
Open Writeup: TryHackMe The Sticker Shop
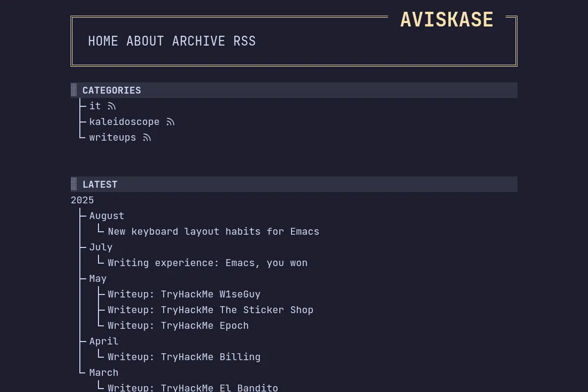pos(211,310)
